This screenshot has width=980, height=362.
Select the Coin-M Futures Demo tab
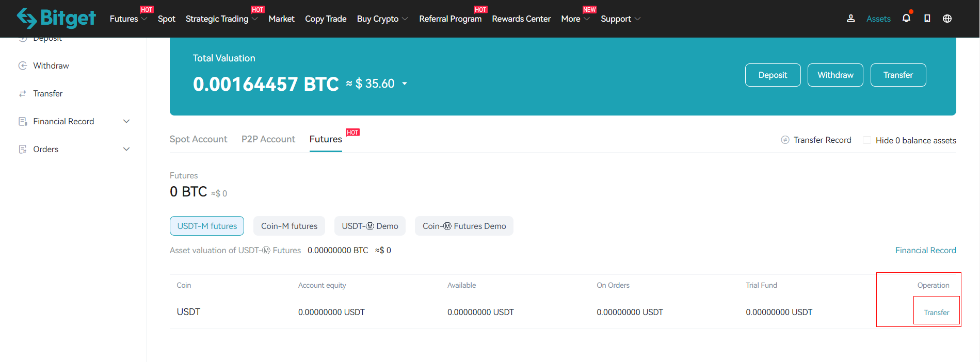pyautogui.click(x=464, y=226)
